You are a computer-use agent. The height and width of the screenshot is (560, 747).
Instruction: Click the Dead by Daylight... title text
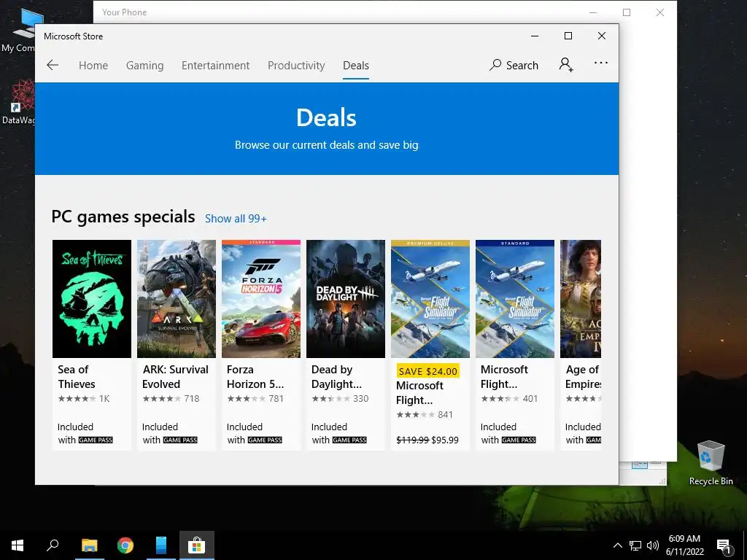(336, 377)
